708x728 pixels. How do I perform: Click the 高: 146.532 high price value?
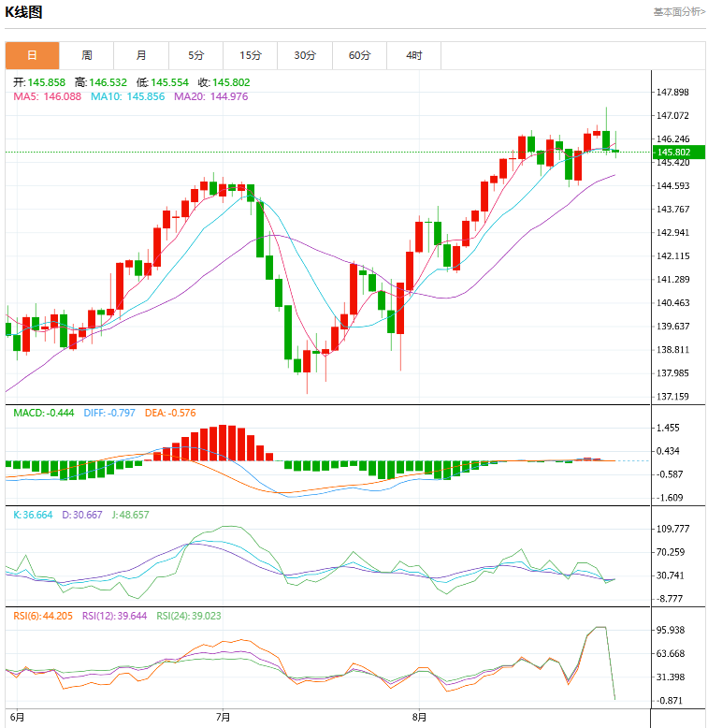coord(101,82)
